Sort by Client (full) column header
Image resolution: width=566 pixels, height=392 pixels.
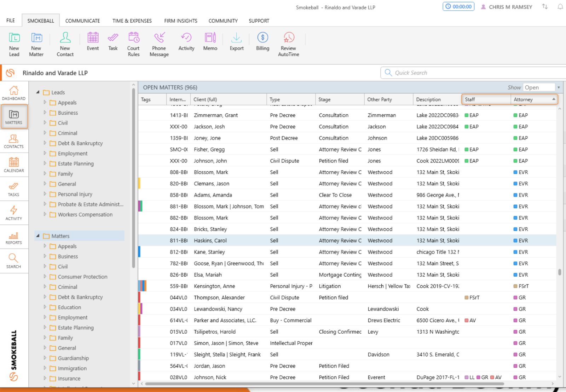click(229, 99)
